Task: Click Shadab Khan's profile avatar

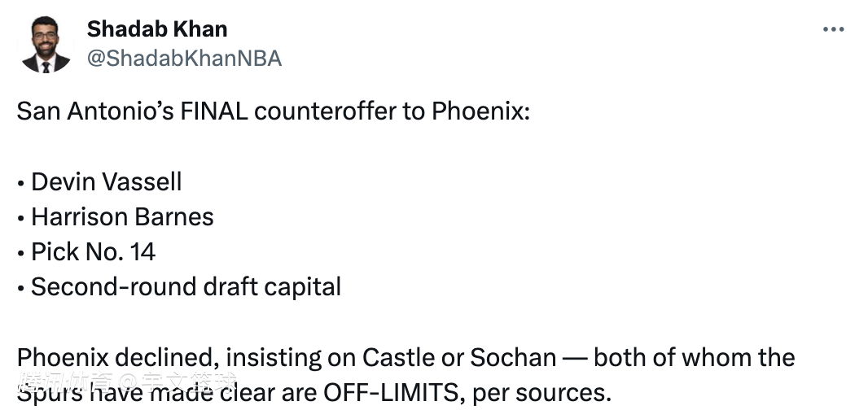Action: click(x=46, y=45)
